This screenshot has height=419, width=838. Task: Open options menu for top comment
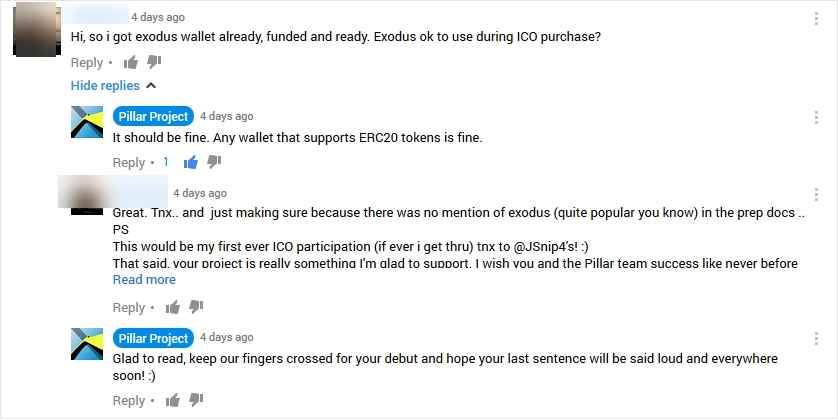click(x=816, y=19)
